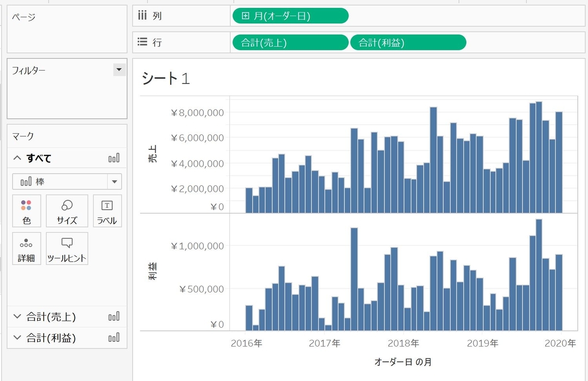The image size is (588, 381).
Task: Click the ¥6,000,000 axis label
Action: click(197, 138)
